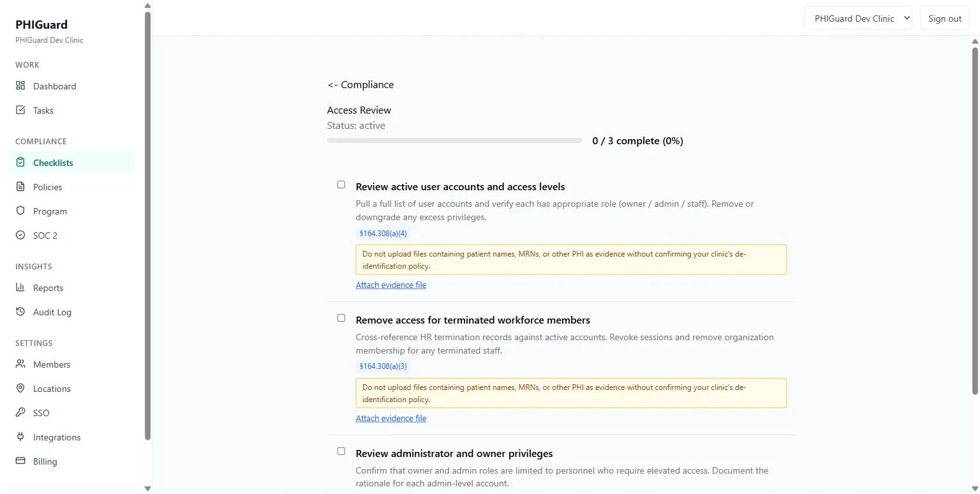Click the Members people icon
The height and width of the screenshot is (494, 980).
(x=20, y=364)
